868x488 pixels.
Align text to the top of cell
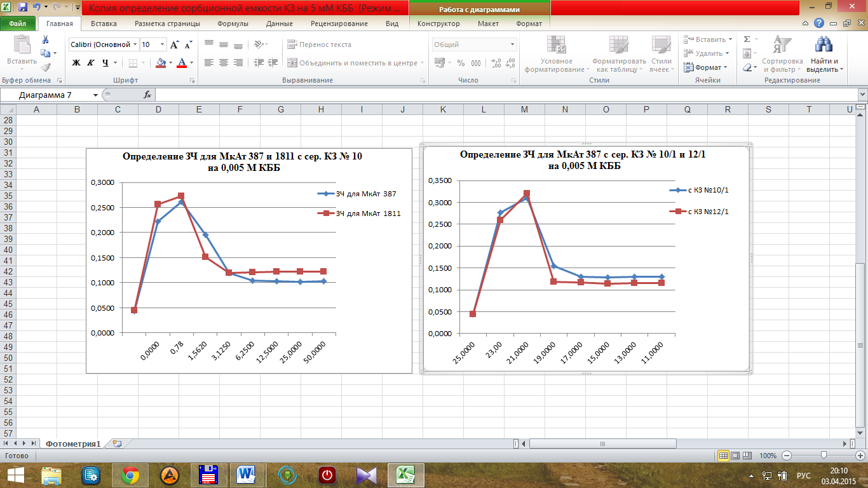pyautogui.click(x=208, y=45)
